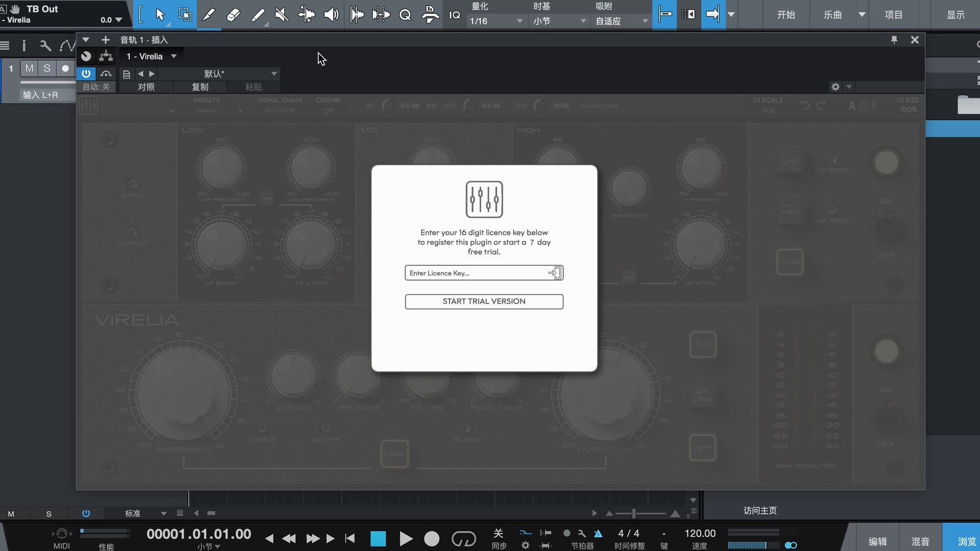980x551 pixels.
Task: Open the 1 - Virelia plugin selector
Action: tap(151, 56)
